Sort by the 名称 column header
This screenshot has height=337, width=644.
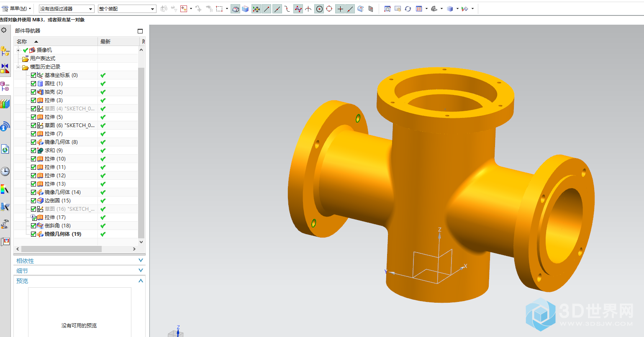[56, 41]
